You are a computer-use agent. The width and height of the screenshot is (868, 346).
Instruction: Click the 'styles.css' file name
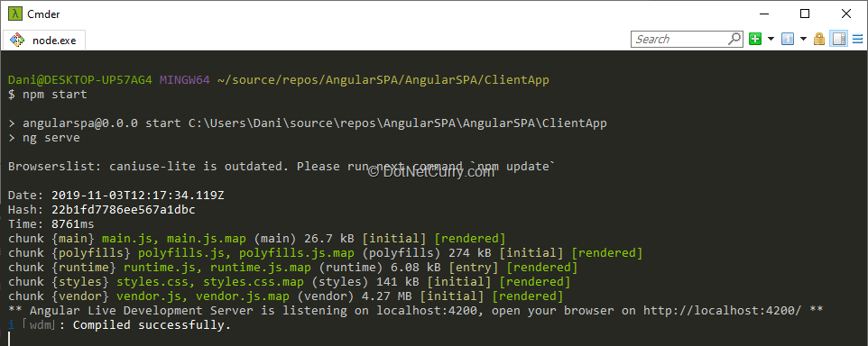tap(152, 282)
